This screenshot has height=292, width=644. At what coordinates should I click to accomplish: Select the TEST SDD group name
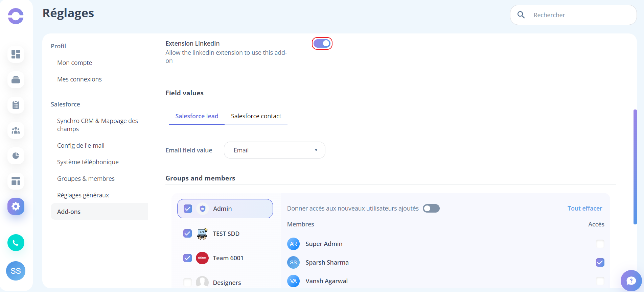(x=226, y=234)
